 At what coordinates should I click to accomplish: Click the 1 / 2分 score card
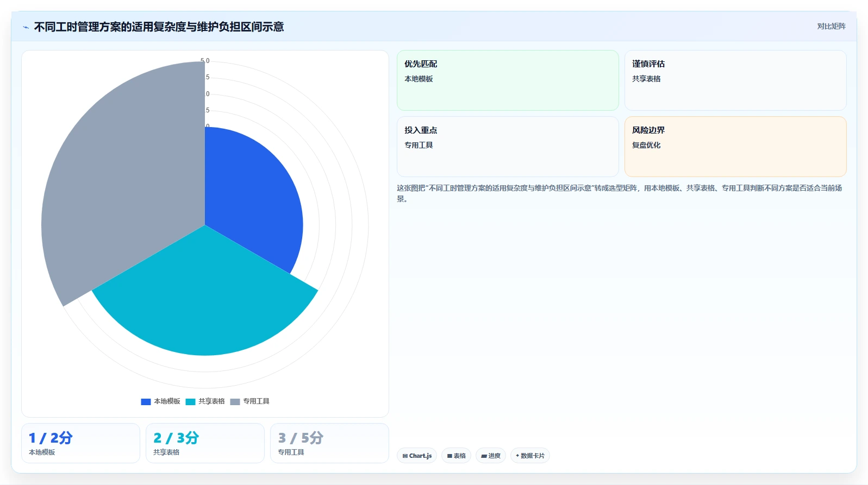80,443
